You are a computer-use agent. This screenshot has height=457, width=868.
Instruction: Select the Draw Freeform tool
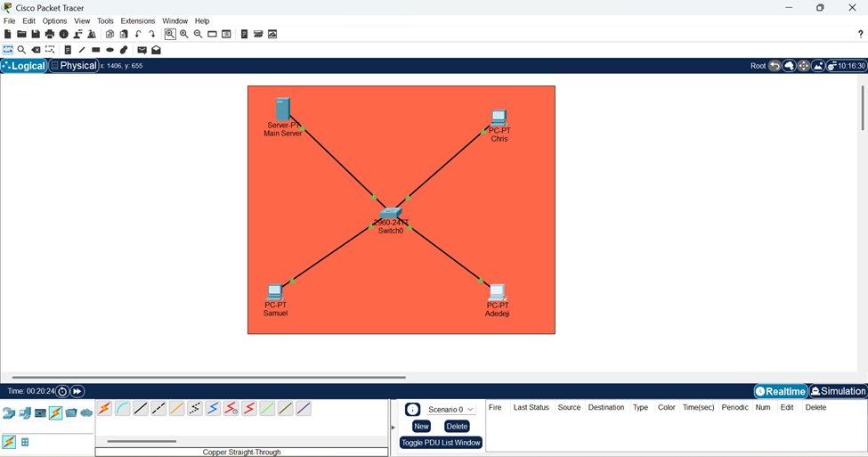(x=124, y=50)
